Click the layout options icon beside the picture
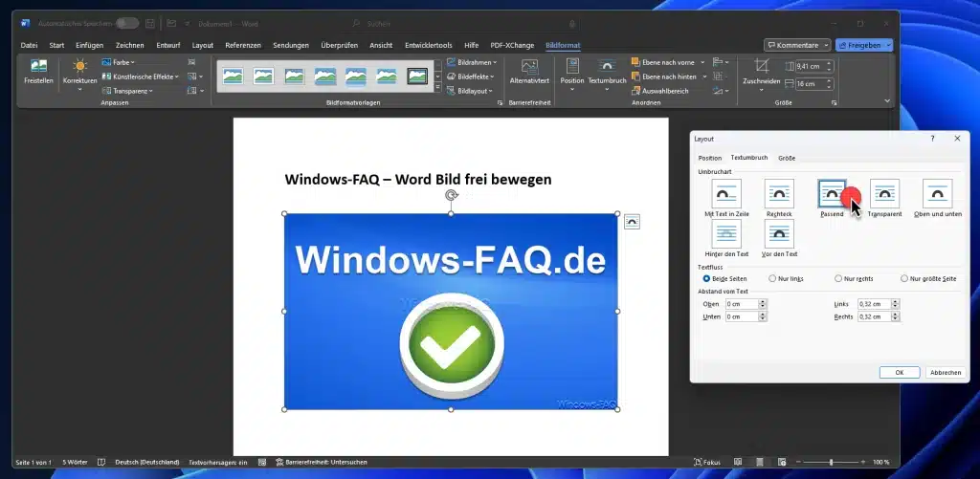980x479 pixels. 632,222
